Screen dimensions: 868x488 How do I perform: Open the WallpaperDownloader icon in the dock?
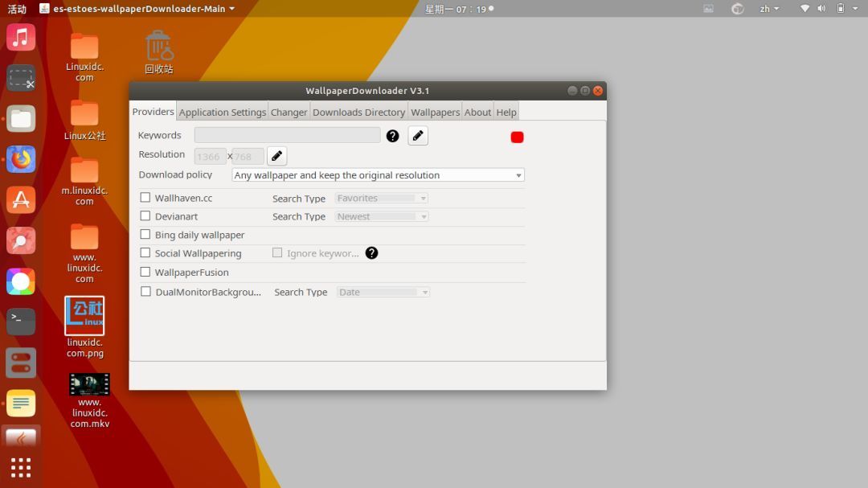(x=21, y=437)
